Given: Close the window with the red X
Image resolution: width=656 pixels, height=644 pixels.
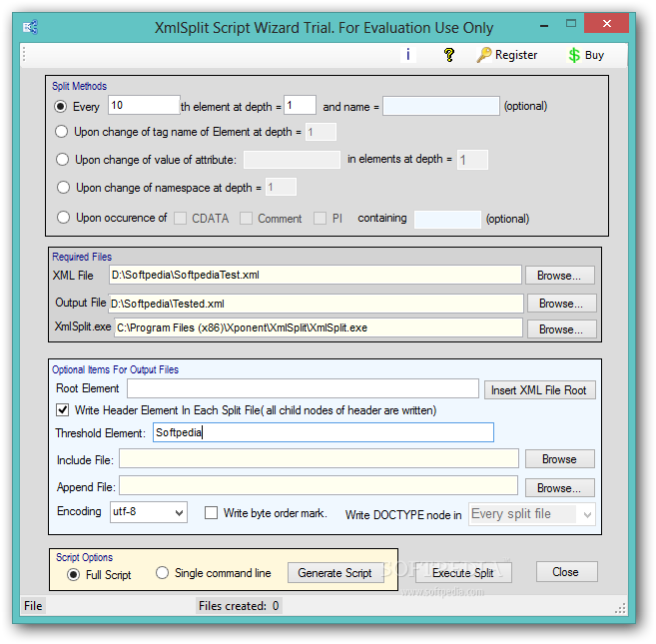Looking at the screenshot, I should tap(607, 23).
